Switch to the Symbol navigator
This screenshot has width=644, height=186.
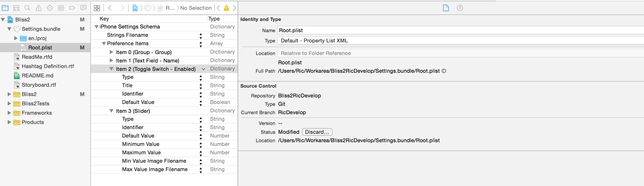click(16, 8)
